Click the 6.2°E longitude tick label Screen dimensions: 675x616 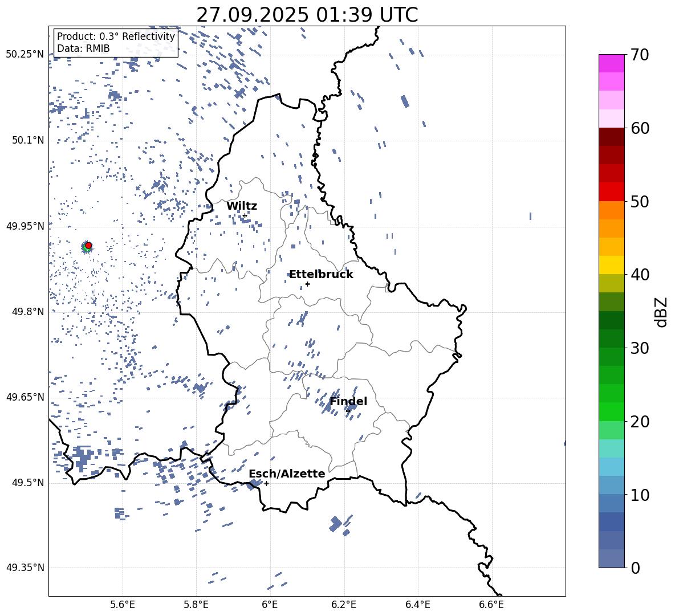click(x=344, y=604)
